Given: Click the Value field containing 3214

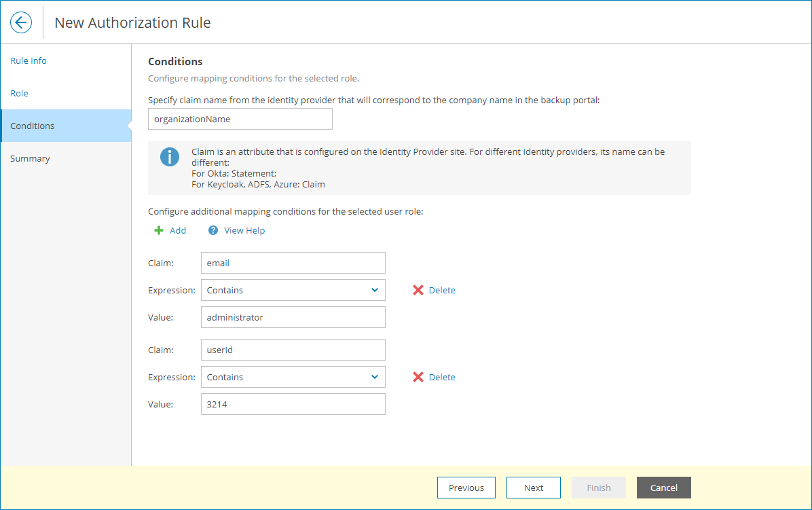Looking at the screenshot, I should [x=293, y=404].
